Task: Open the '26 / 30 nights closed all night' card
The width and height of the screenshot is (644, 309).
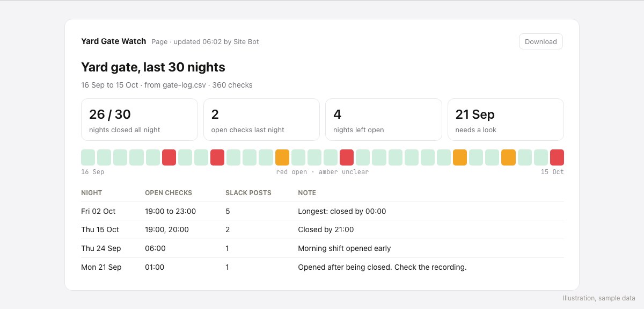Action: click(x=140, y=119)
